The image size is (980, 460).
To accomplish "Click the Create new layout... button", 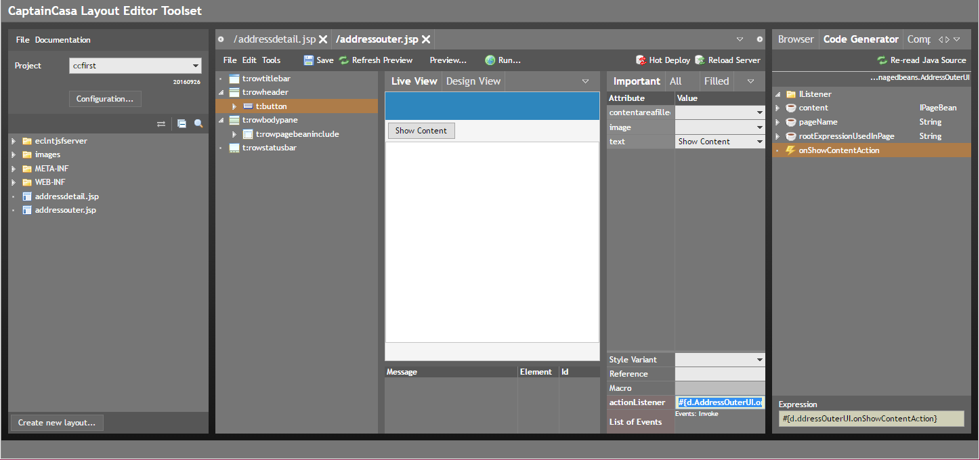I will pyautogui.click(x=57, y=423).
